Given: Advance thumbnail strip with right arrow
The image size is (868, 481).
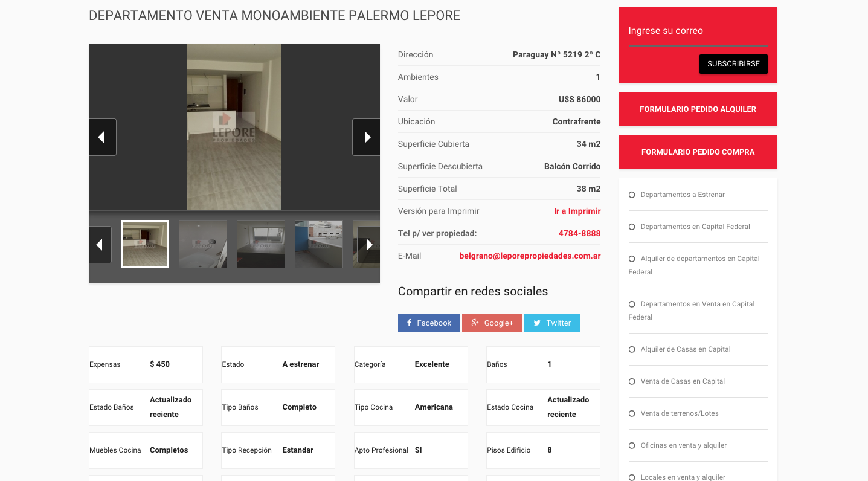Looking at the screenshot, I should tap(368, 245).
